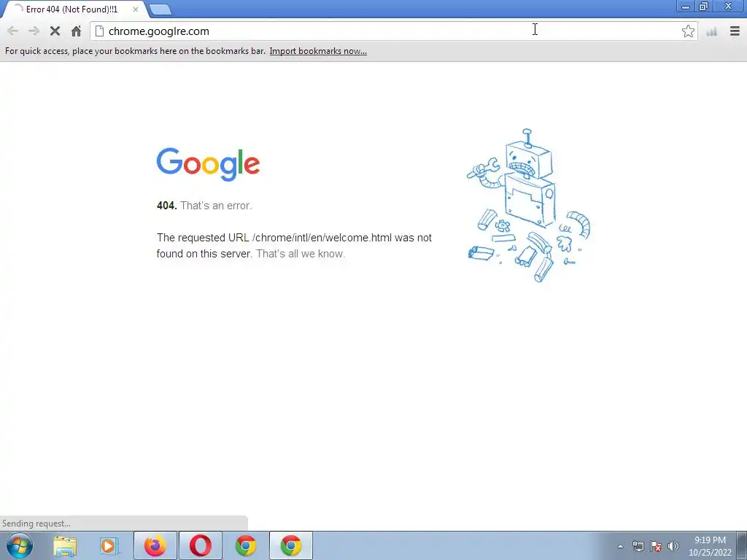Click the page icon in address bar
Viewport: 747px width, 560px height.
[99, 31]
